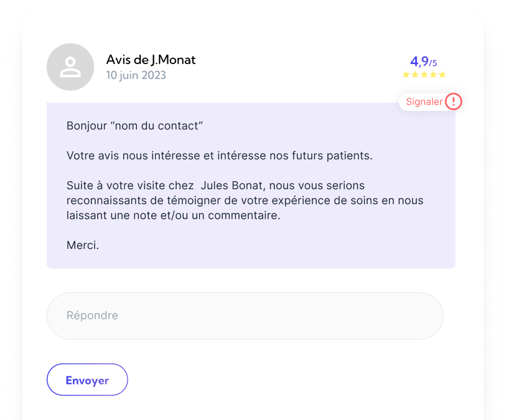
Task: Select the fourth yellow rating star
Action: [x=433, y=75]
